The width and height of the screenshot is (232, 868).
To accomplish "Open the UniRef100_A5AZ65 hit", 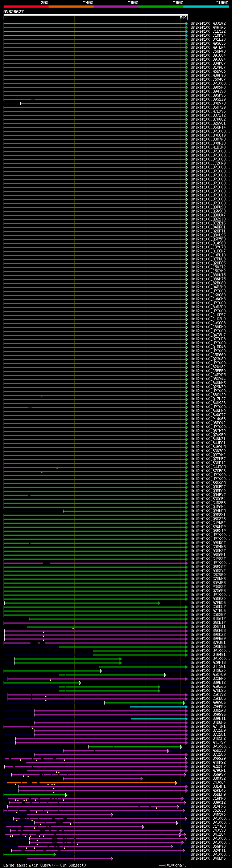I will [x=208, y=687].
